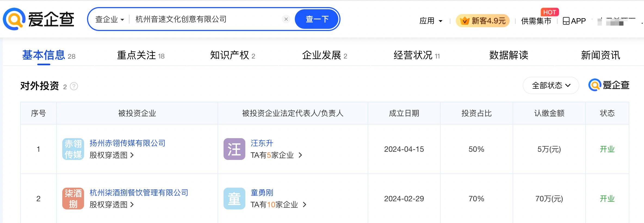Click the 5万(元) subscribed amount cell

click(x=549, y=149)
